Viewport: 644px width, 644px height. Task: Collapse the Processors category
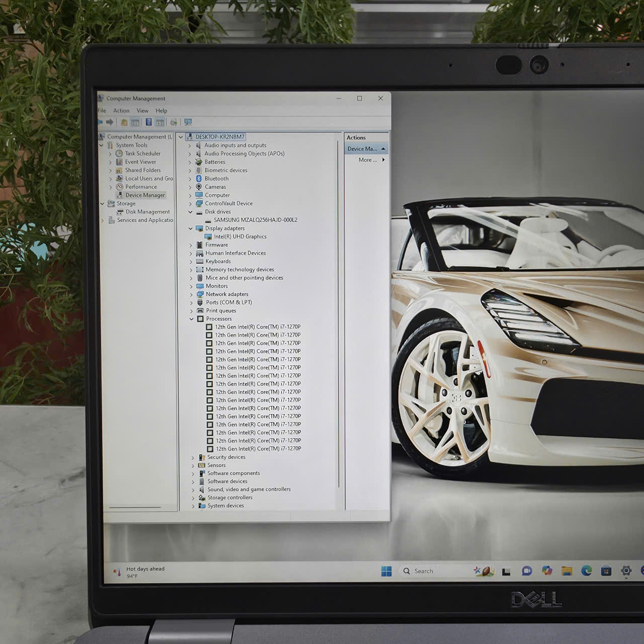coord(192,319)
